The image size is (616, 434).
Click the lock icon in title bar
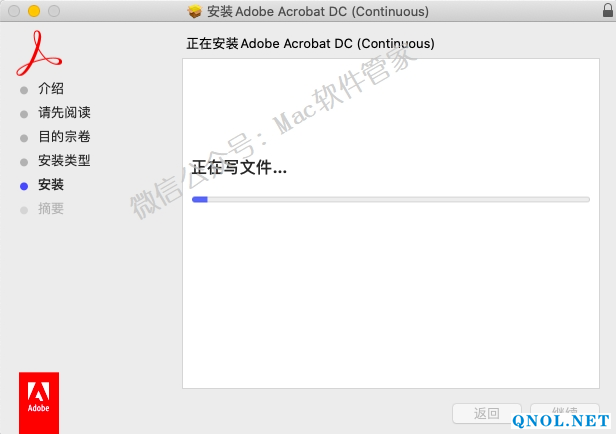click(x=608, y=11)
